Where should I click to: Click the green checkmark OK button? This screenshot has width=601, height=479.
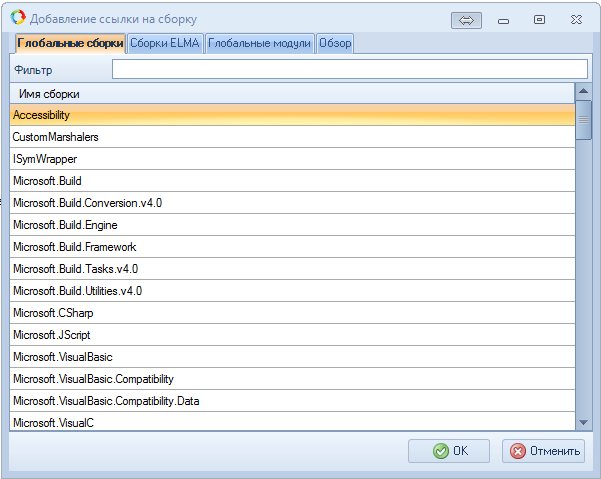point(449,451)
